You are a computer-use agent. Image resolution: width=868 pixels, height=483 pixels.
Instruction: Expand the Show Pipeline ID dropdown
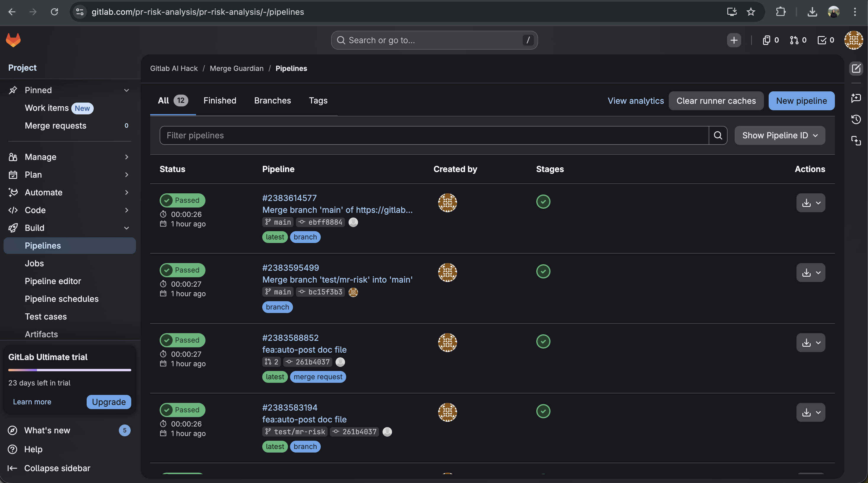point(779,135)
